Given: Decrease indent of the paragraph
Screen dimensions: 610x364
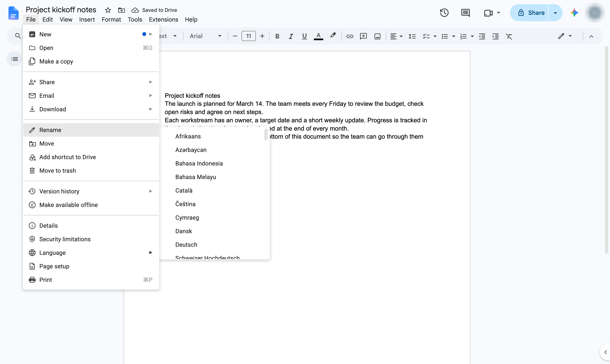Looking at the screenshot, I should coord(482,36).
